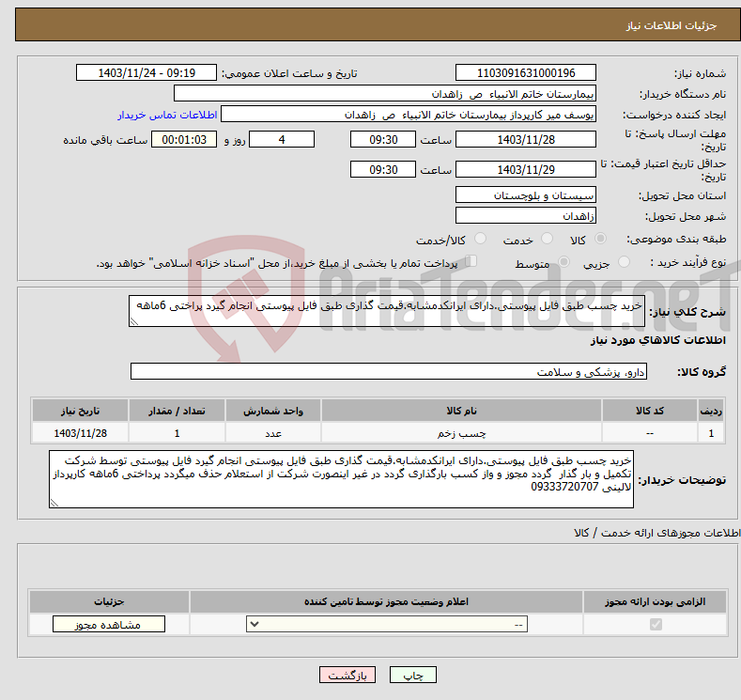Click the بازگشت (back) button
The height and width of the screenshot is (700, 741).
[x=347, y=676]
